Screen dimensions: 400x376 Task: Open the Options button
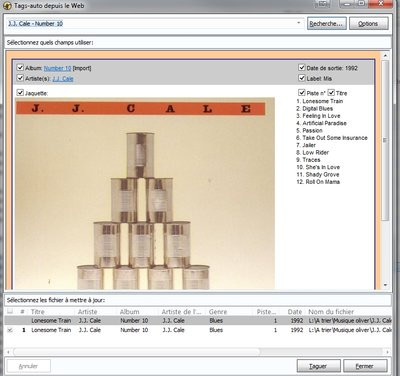pos(368,24)
